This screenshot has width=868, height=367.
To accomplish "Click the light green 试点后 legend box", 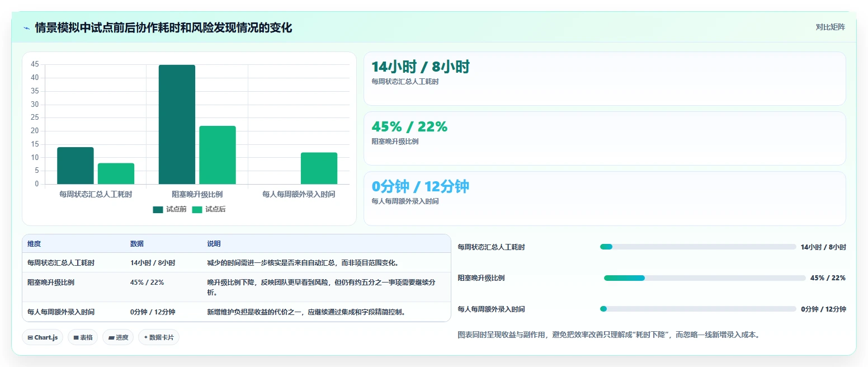I will pyautogui.click(x=197, y=210).
